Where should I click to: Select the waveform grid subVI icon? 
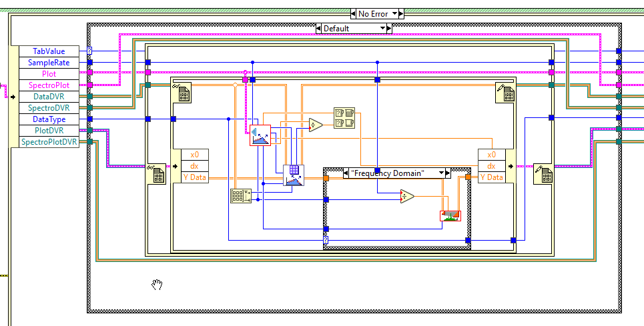(294, 175)
